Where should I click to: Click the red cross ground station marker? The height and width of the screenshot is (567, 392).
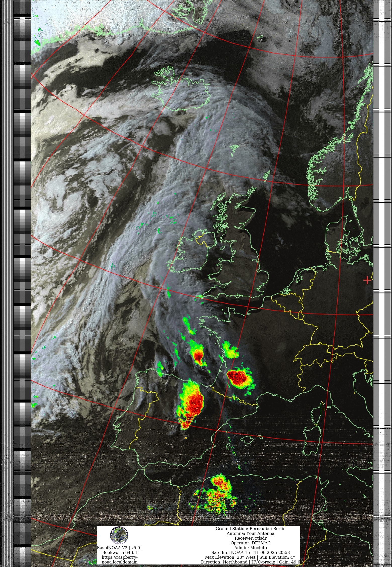[x=367, y=280]
